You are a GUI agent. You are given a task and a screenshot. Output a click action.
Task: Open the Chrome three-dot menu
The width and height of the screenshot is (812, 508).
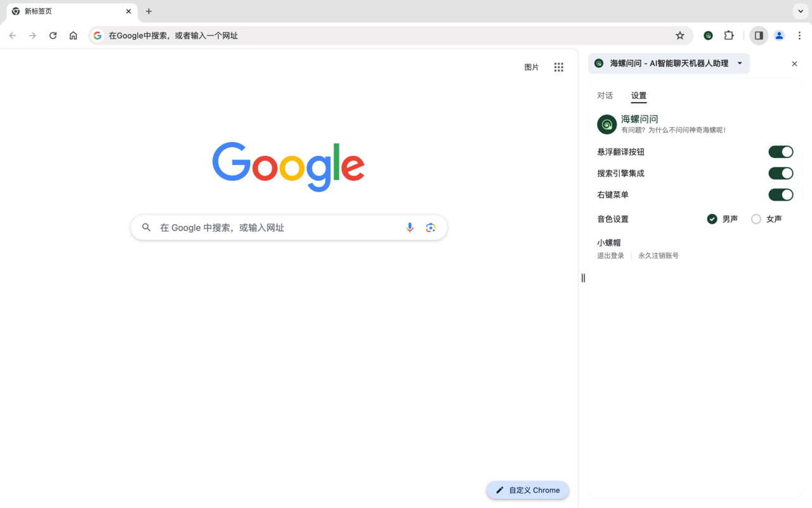click(799, 36)
